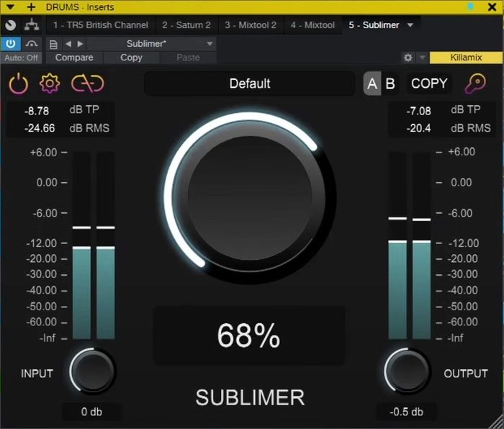
Task: Load previous preset with left arrow
Action: (68, 44)
